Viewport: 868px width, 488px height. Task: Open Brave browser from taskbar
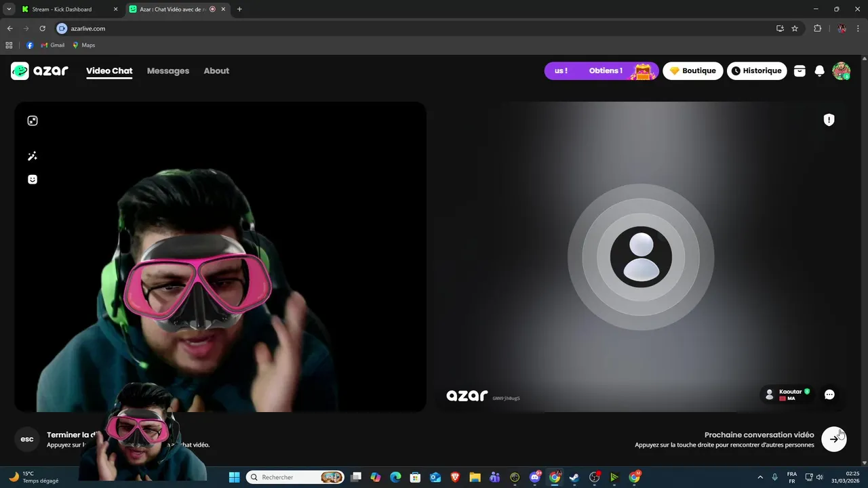coord(455,477)
